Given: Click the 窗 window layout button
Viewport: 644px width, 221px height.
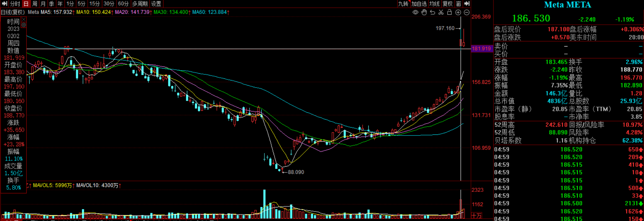Looking at the screenshot, I should 458,4.
